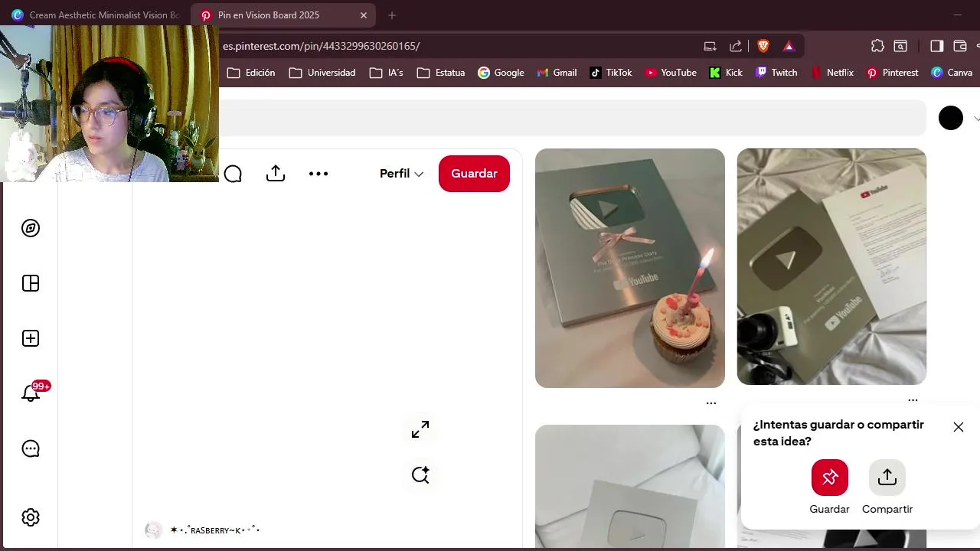Click the visual search lens icon
This screenshot has height=551, width=980.
[420, 474]
